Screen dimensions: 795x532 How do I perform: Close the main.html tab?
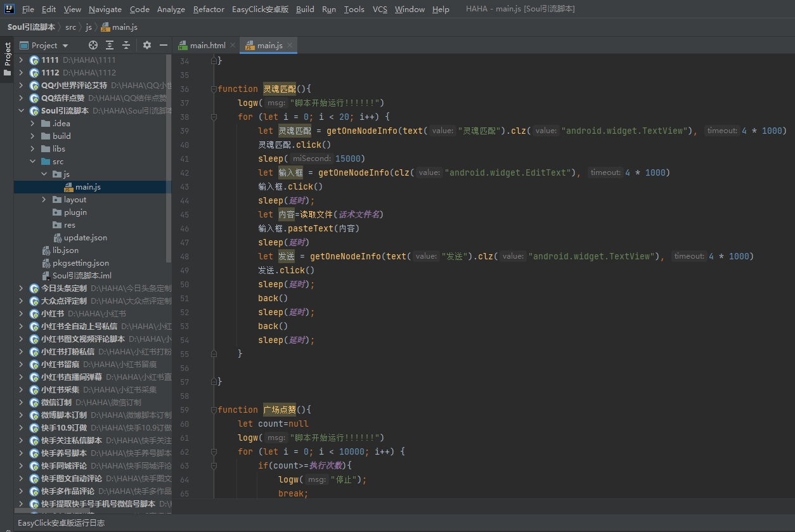232,45
